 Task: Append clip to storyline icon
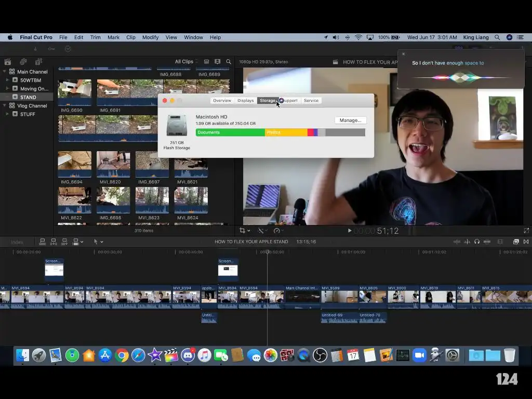64,242
